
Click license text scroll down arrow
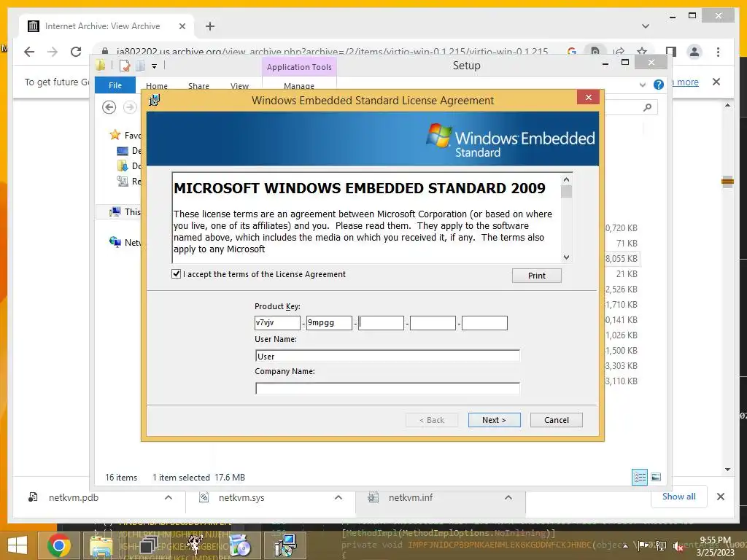pos(566,257)
